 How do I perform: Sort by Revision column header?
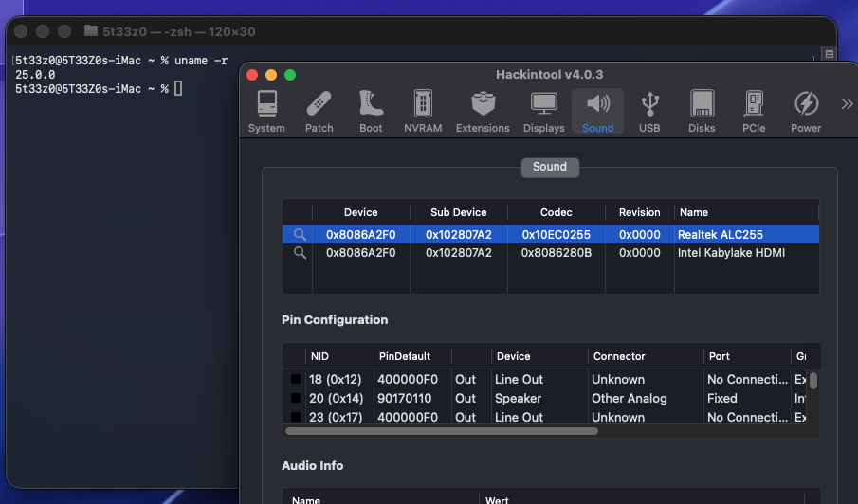(x=640, y=212)
